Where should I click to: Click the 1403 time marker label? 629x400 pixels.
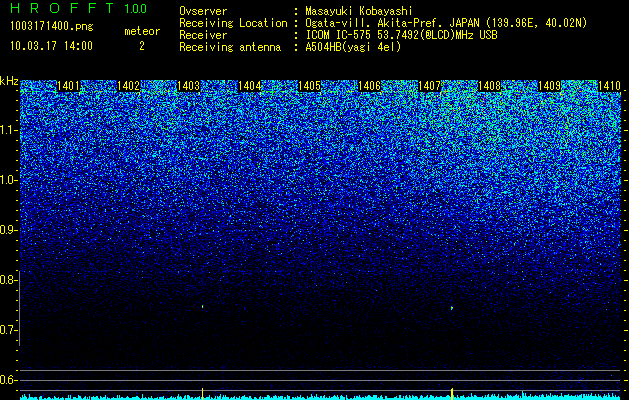pos(189,86)
